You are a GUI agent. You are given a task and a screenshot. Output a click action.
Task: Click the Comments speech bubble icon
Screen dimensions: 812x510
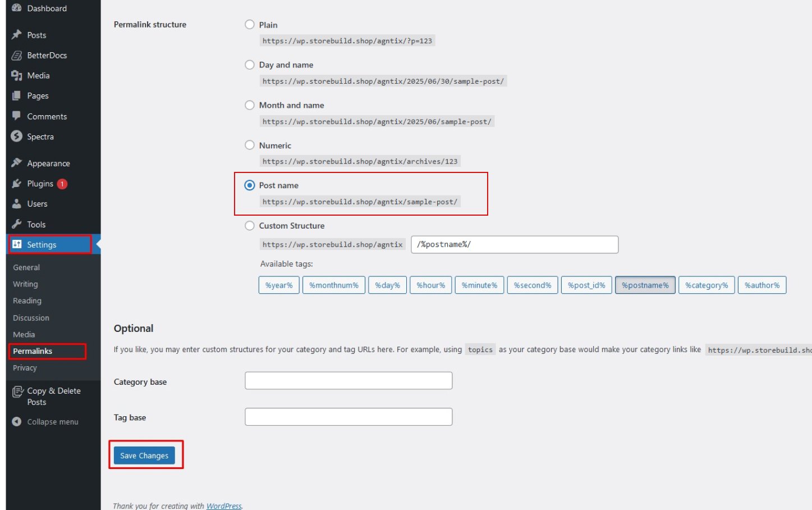click(17, 116)
